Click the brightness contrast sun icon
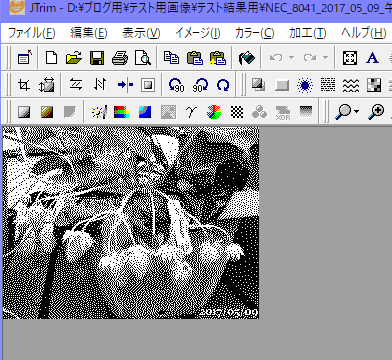This screenshot has height=360, width=392. click(99, 112)
